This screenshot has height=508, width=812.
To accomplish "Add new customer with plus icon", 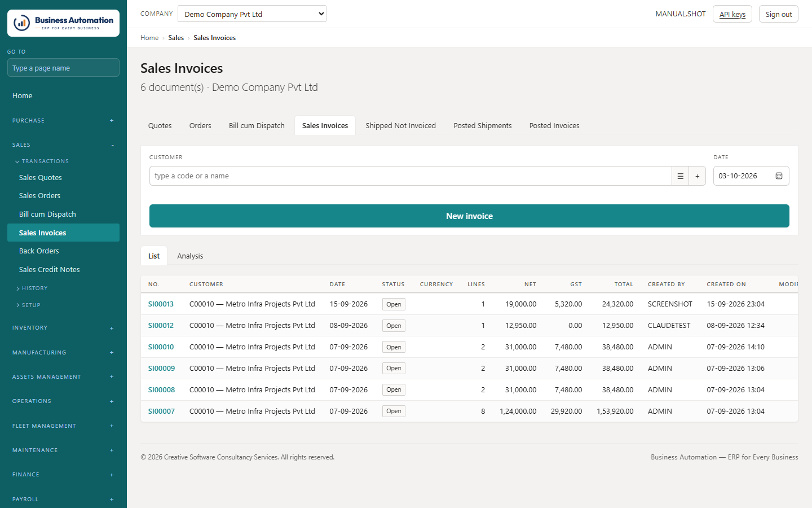I will click(x=698, y=176).
